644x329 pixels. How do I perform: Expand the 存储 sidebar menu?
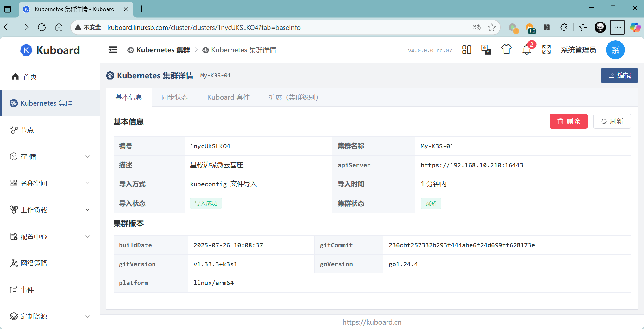[50, 156]
